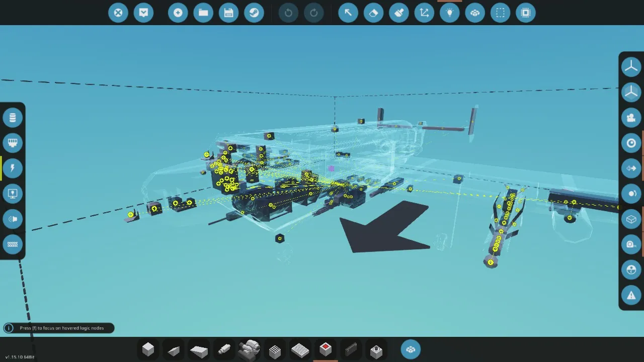The width and height of the screenshot is (644, 362).
Task: Pick the plain cube block thumbnail
Action: point(148,349)
